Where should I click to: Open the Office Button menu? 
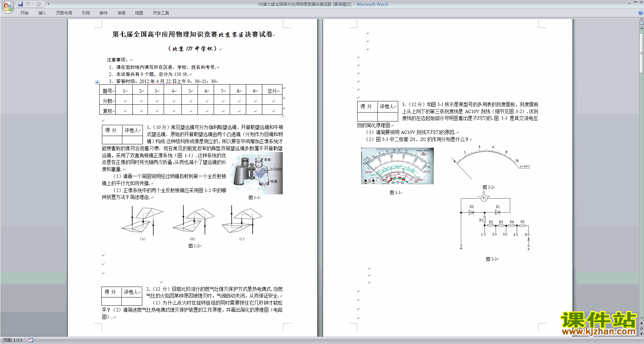point(7,7)
